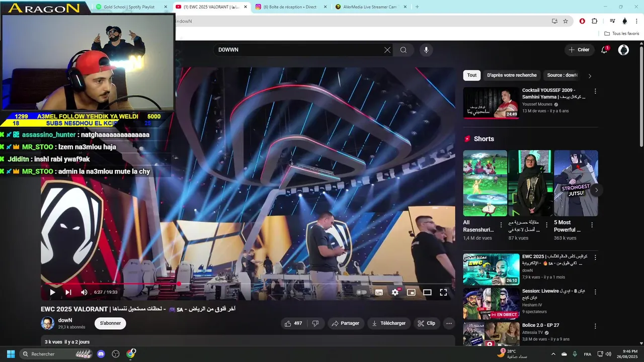Open dowN channel avatar
The image size is (644, 362).
(x=48, y=323)
